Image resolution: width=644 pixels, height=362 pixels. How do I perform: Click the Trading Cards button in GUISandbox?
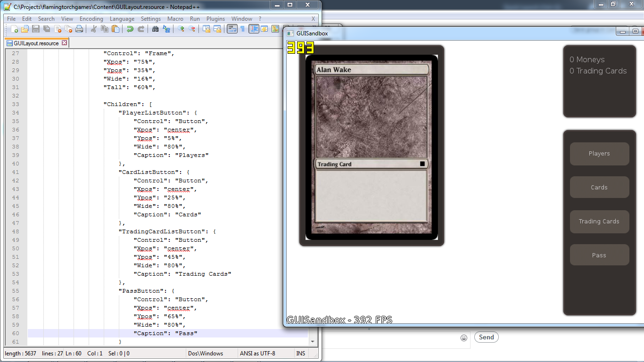(x=599, y=222)
